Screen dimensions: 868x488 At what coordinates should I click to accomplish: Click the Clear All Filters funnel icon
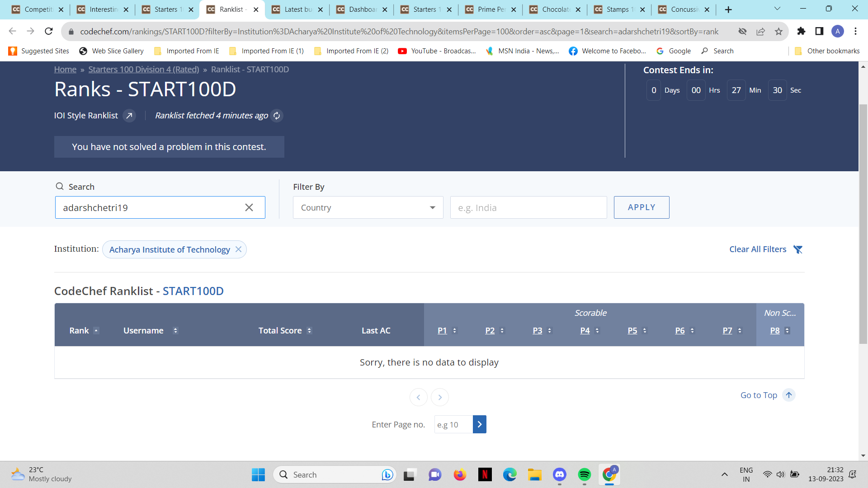click(x=798, y=249)
